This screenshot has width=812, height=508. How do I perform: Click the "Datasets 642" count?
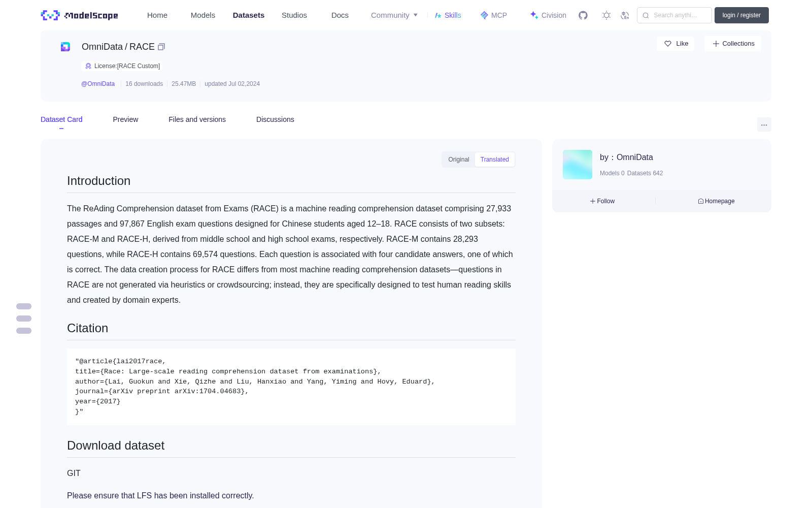point(645,173)
